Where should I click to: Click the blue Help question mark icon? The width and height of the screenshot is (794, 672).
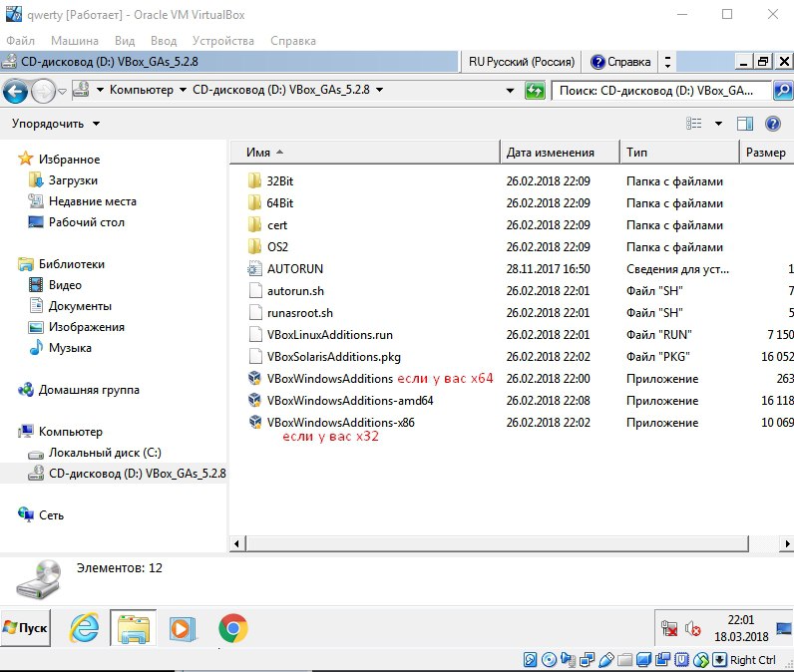tap(773, 123)
